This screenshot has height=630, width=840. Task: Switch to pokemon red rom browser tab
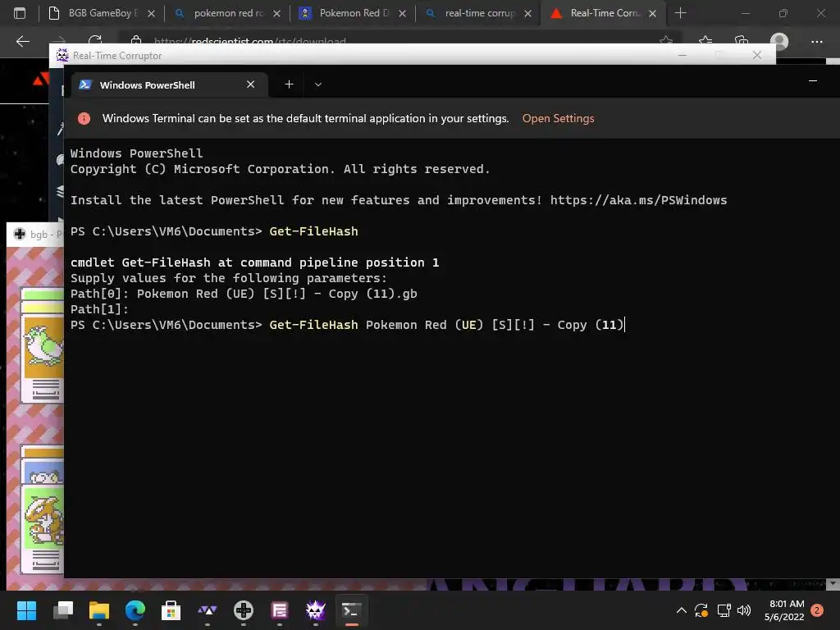point(228,13)
